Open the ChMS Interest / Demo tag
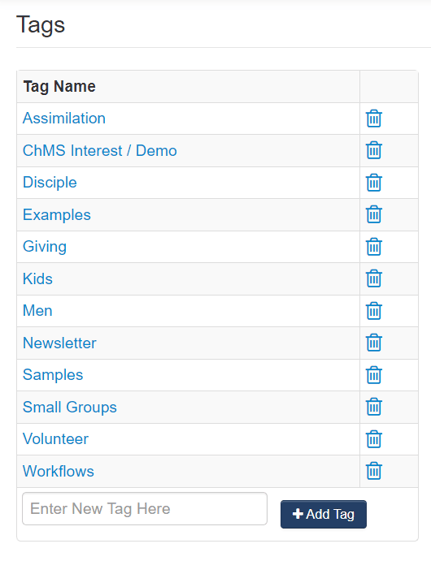431x561 pixels. coord(100,151)
